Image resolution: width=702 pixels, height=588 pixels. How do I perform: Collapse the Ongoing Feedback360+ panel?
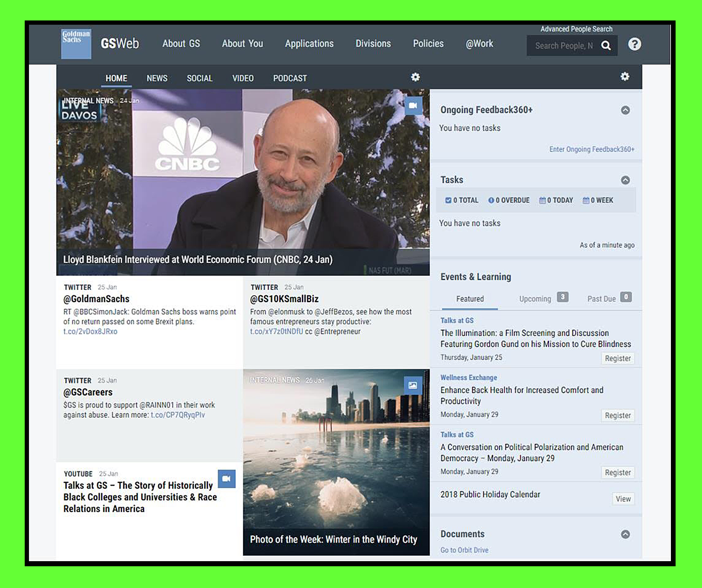[x=625, y=110]
